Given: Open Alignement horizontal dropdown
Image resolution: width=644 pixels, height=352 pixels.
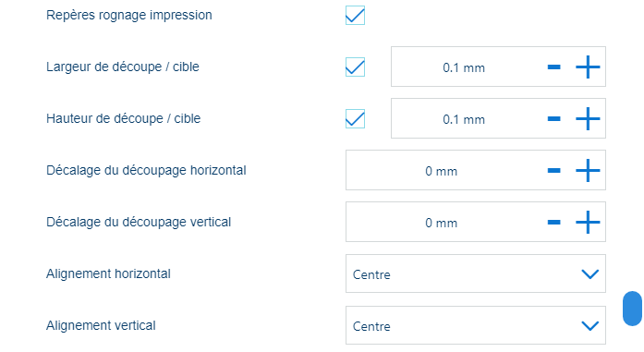Looking at the screenshot, I should pos(476,273).
